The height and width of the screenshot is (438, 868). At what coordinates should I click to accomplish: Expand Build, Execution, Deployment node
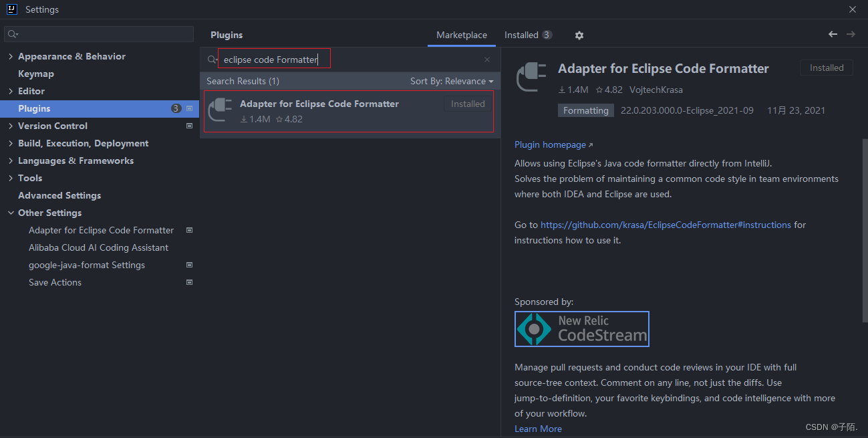[x=11, y=143]
